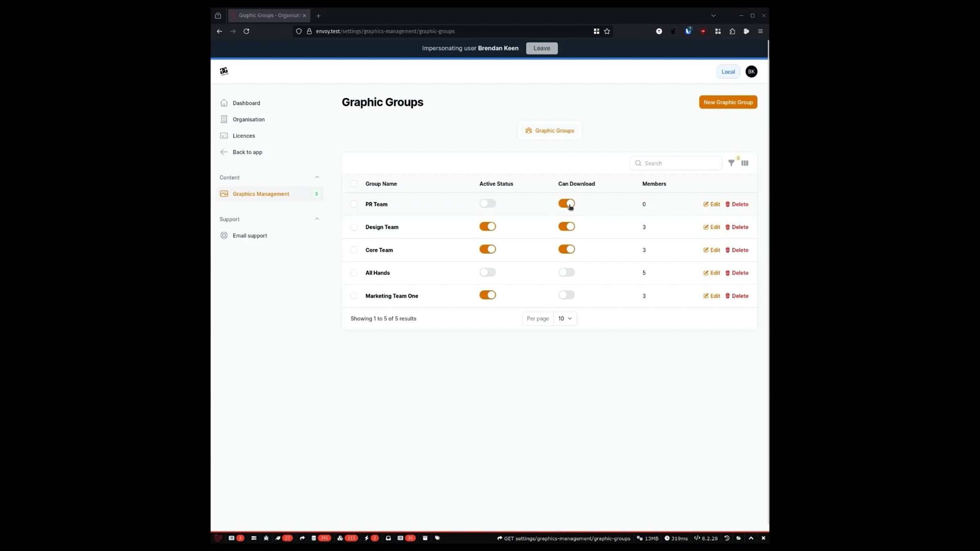Open the toggle columns icon
Image resolution: width=980 pixels, height=551 pixels.
(745, 163)
